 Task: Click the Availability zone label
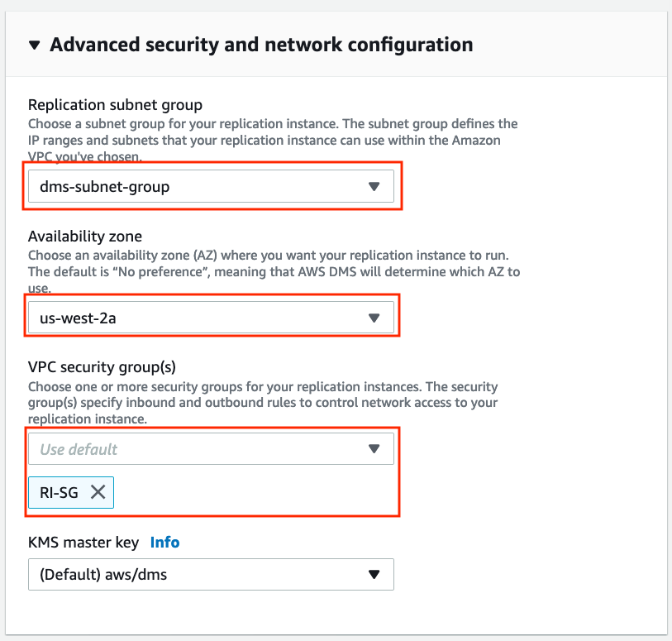tap(85, 237)
